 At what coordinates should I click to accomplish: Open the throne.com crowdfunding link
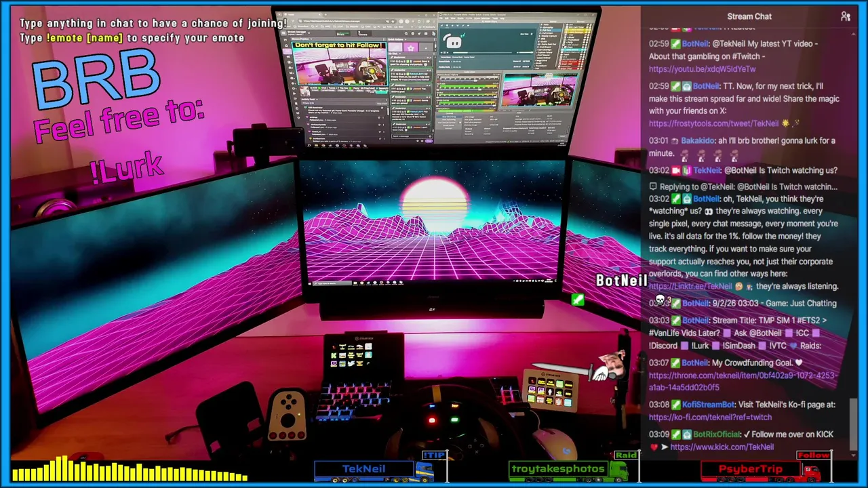(742, 382)
